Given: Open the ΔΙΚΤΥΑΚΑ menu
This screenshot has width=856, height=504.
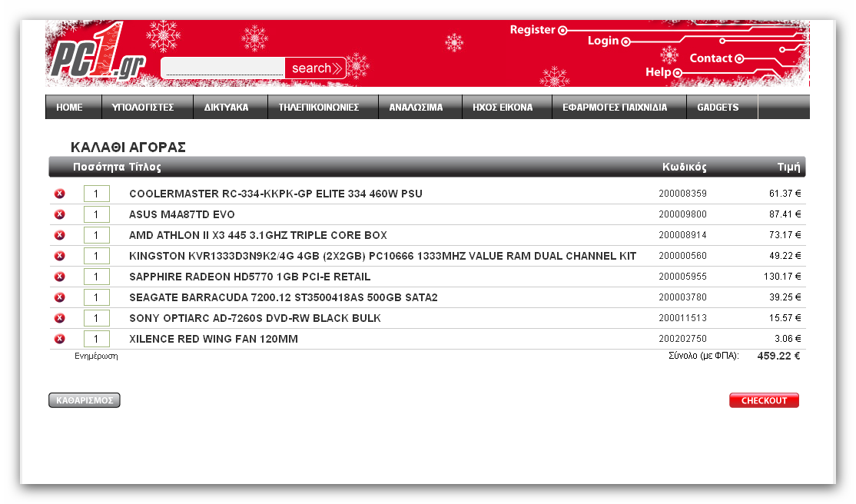Looking at the screenshot, I should [231, 107].
